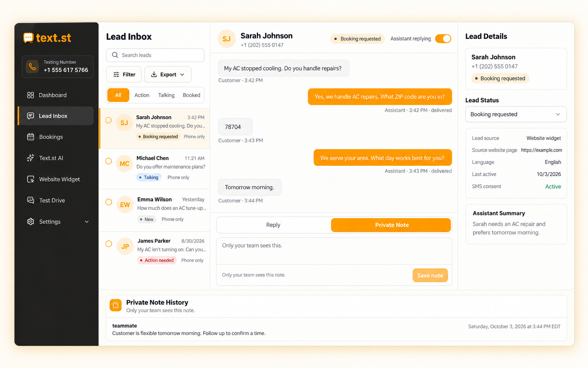Select the Private Note tab
The image size is (588, 368).
click(391, 225)
